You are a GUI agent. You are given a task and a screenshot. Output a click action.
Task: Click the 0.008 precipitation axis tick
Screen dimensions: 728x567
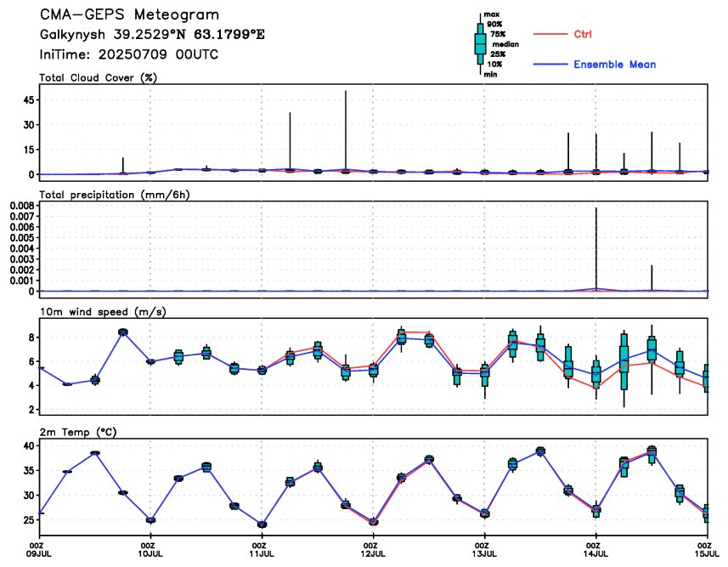(x=22, y=206)
